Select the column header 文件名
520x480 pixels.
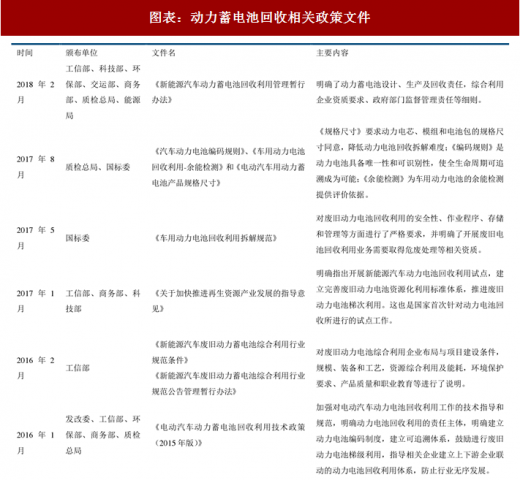coord(164,53)
